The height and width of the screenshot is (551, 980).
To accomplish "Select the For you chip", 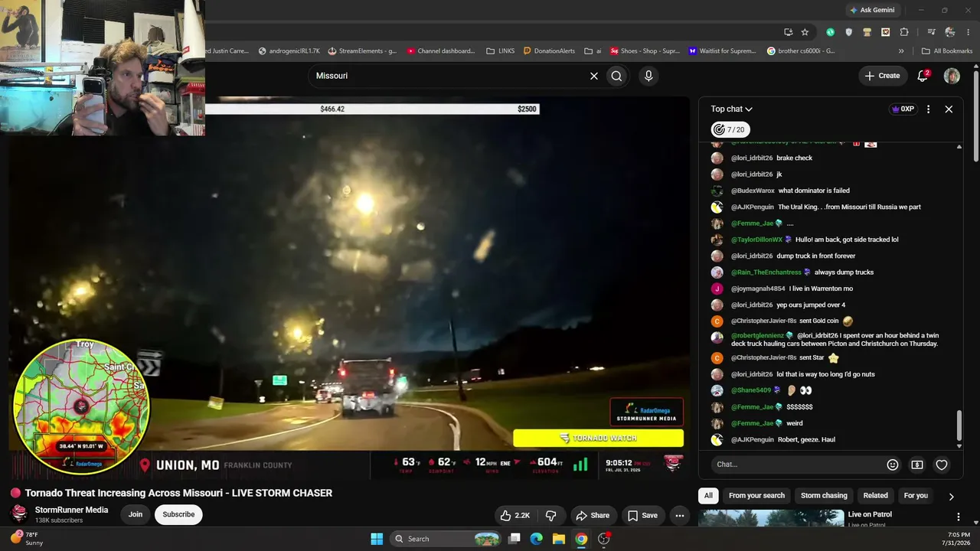I will coord(916,495).
